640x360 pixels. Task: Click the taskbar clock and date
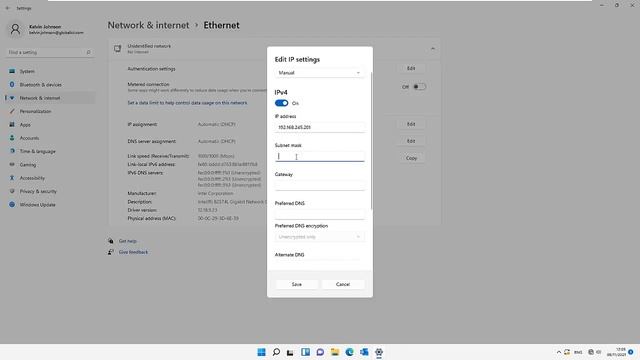(x=616, y=352)
